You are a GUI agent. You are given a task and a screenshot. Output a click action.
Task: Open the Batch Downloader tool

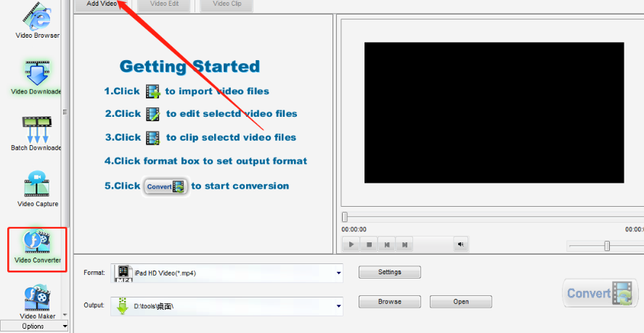[x=36, y=134]
